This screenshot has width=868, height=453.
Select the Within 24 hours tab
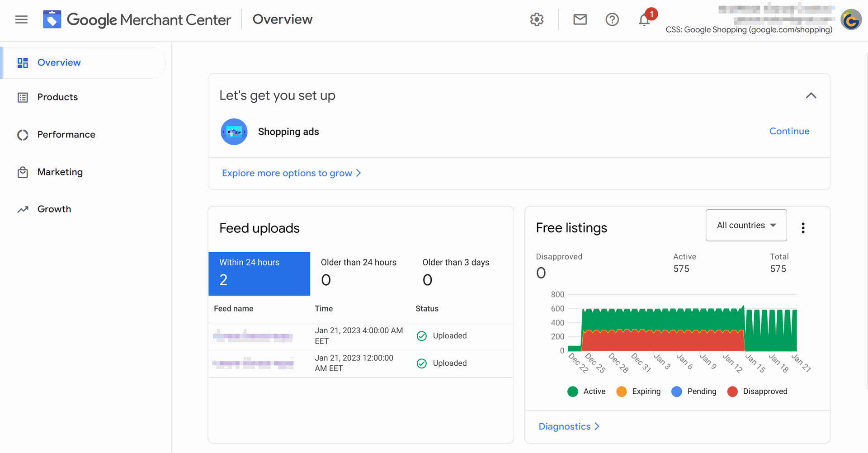[259, 274]
